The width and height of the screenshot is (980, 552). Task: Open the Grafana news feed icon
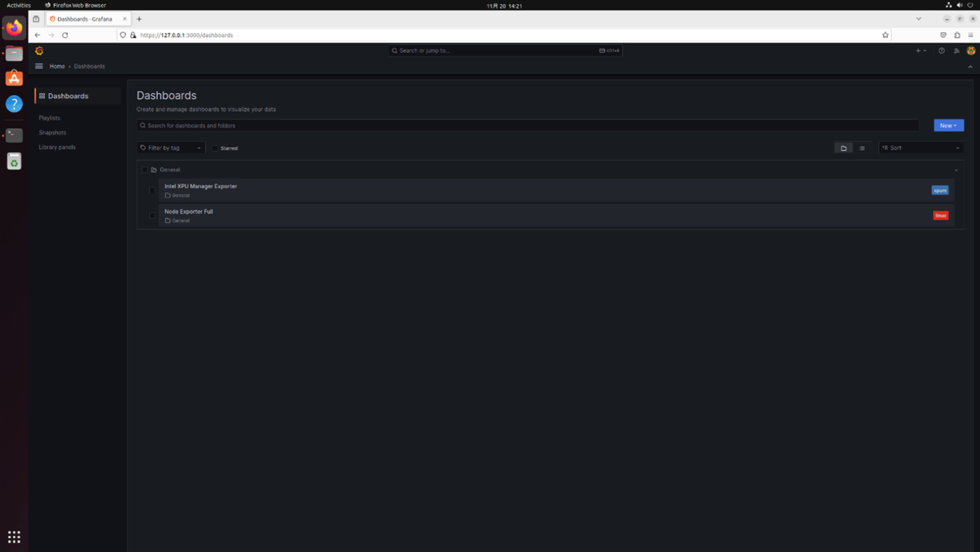pos(956,50)
